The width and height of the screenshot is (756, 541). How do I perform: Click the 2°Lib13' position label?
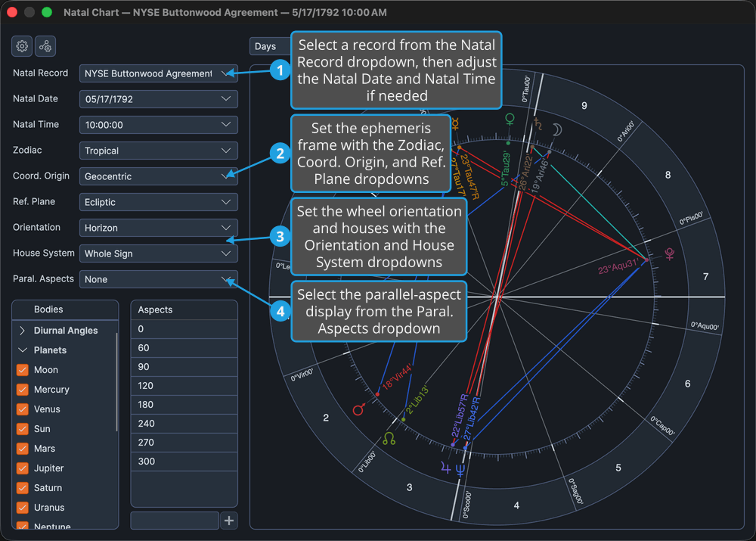pyautogui.click(x=417, y=400)
